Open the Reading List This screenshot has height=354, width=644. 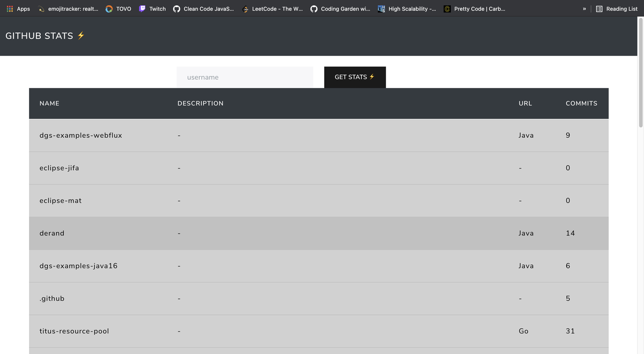point(617,9)
